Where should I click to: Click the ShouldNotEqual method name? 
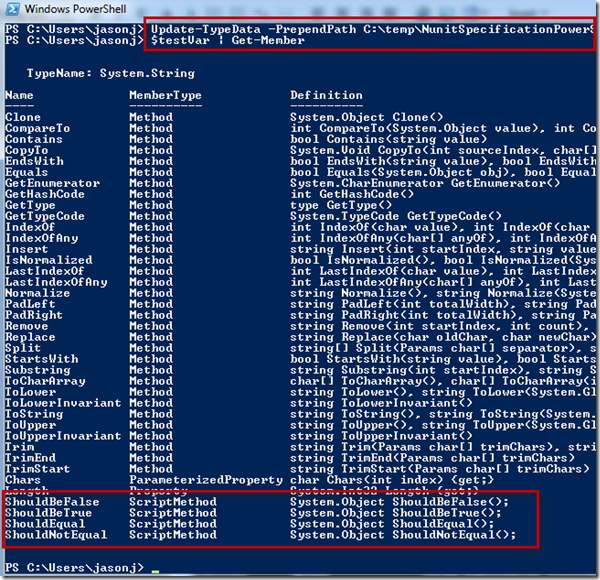pyautogui.click(x=56, y=534)
